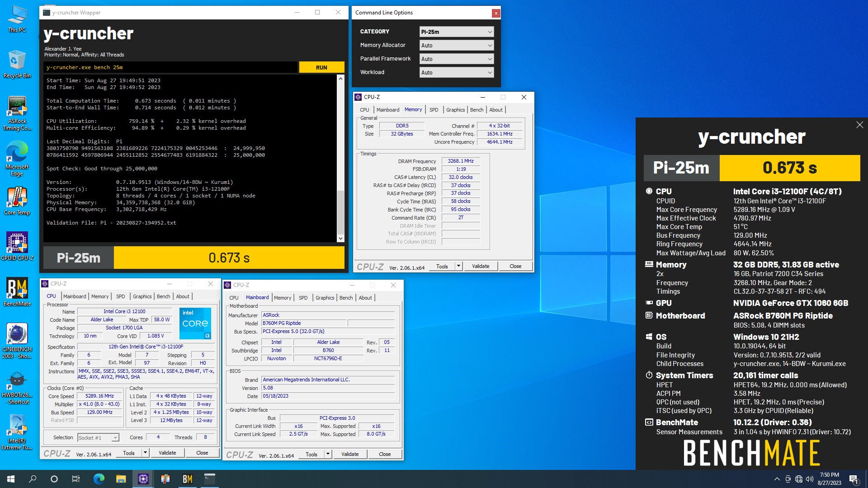Viewport: 868px width, 488px height.
Task: Switch to About tab in Mainboard CPU-Z window
Action: (x=365, y=298)
